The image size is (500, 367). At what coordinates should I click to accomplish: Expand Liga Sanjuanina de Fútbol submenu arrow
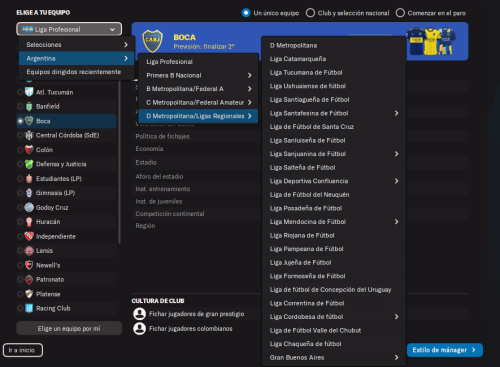point(396,154)
